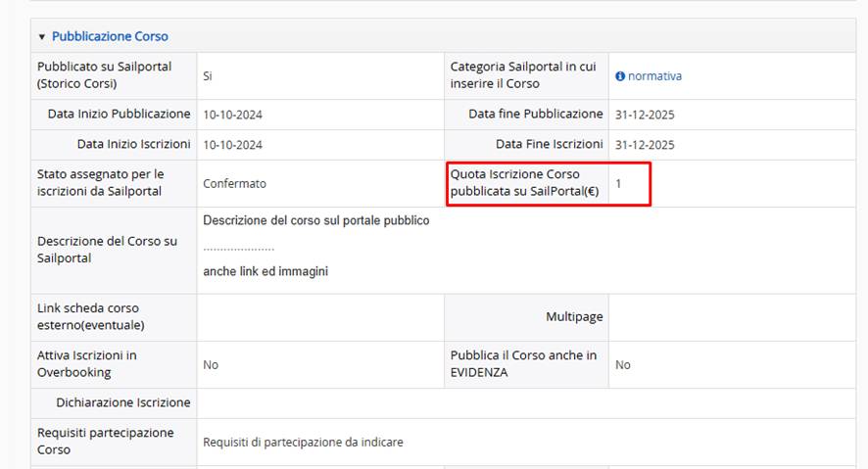Click the empty Link scheda corso esterno cell
This screenshot has height=469, width=868.
pyautogui.click(x=320, y=317)
